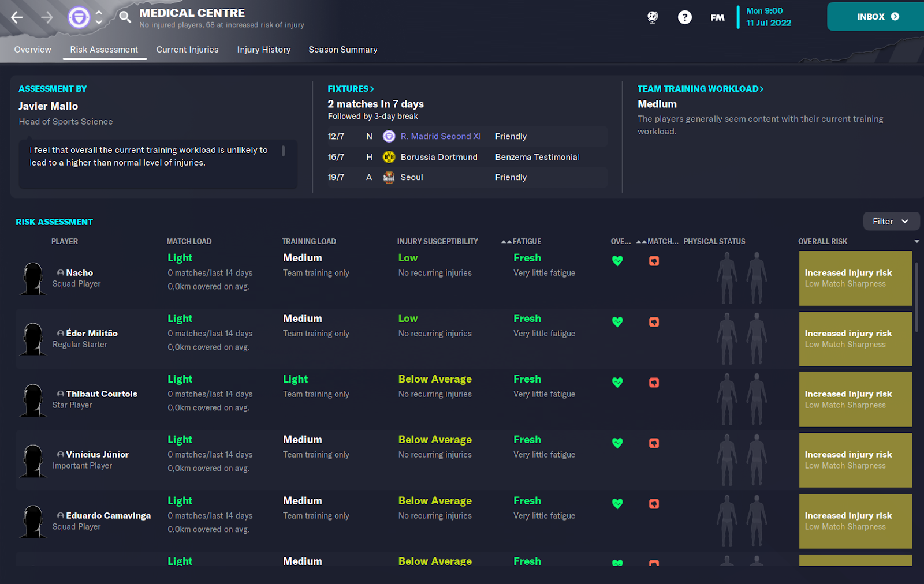The image size is (924, 584).
Task: Open Vinícius Júnior's player profile
Action: [x=97, y=454]
